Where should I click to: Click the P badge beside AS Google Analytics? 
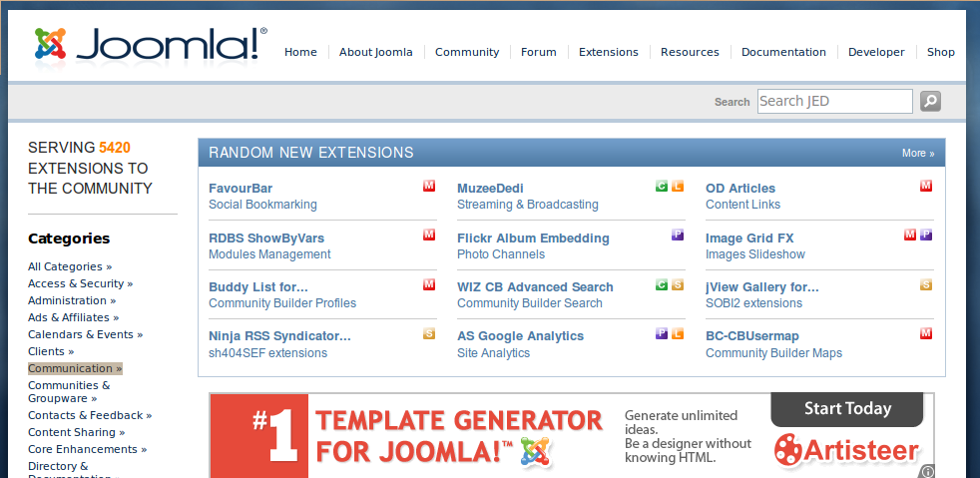(x=662, y=333)
